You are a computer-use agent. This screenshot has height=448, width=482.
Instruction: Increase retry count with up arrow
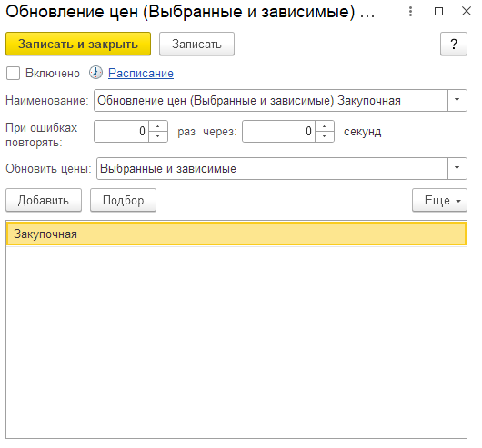pyautogui.click(x=158, y=126)
